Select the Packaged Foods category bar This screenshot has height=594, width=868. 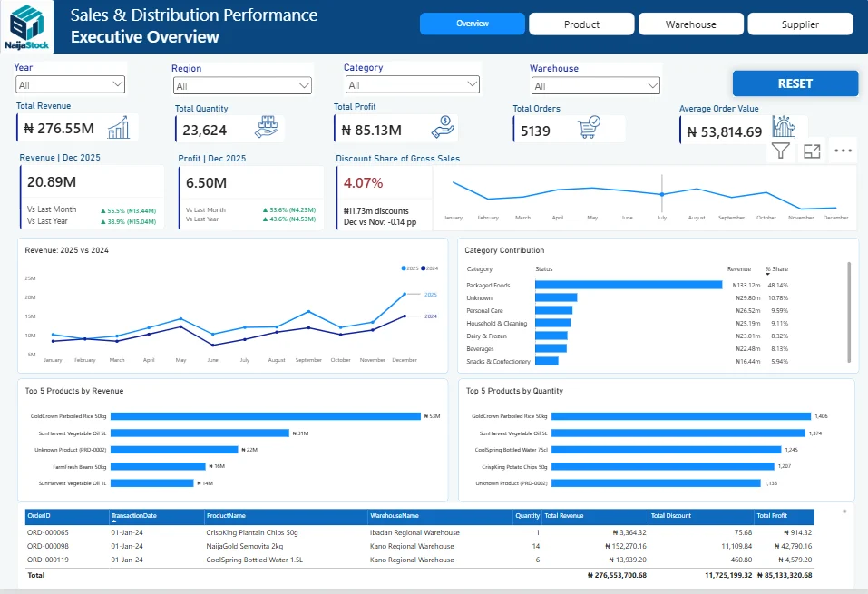click(x=629, y=285)
